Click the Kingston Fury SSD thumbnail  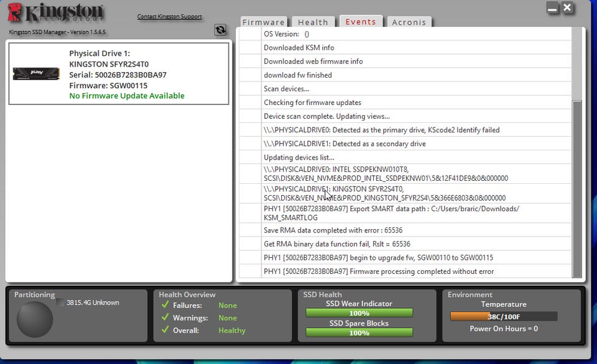click(36, 73)
